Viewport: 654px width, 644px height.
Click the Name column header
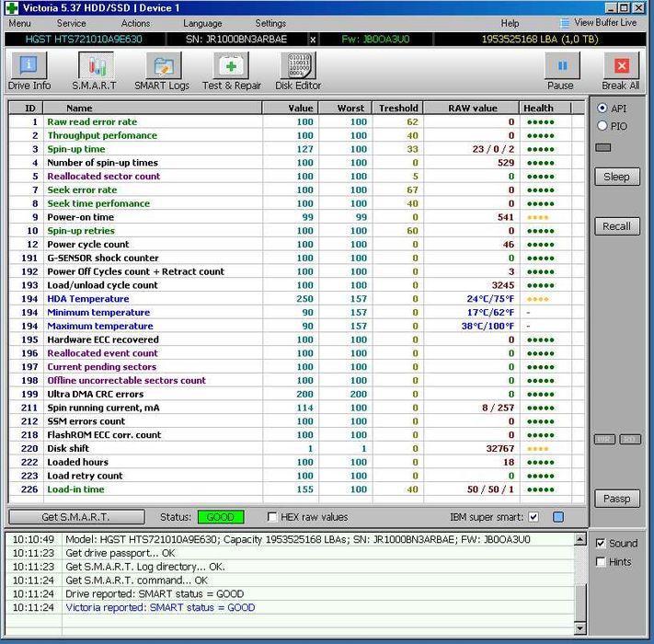[153, 108]
